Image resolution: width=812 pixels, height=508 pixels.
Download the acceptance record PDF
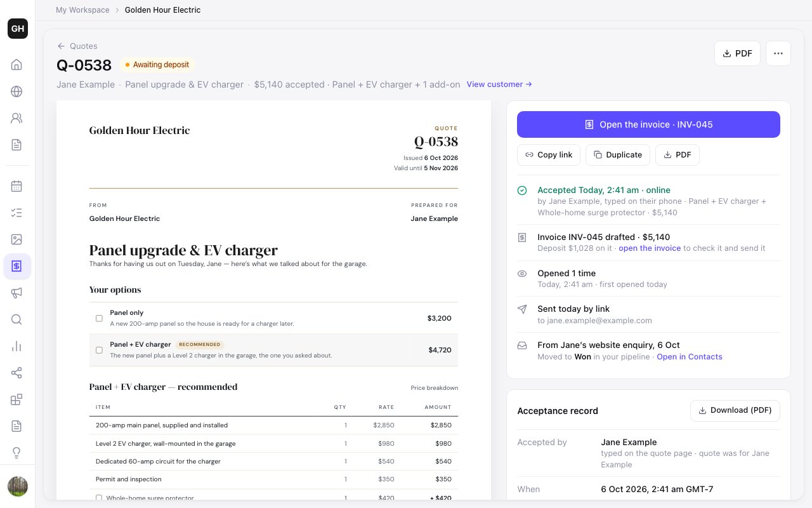tap(735, 410)
